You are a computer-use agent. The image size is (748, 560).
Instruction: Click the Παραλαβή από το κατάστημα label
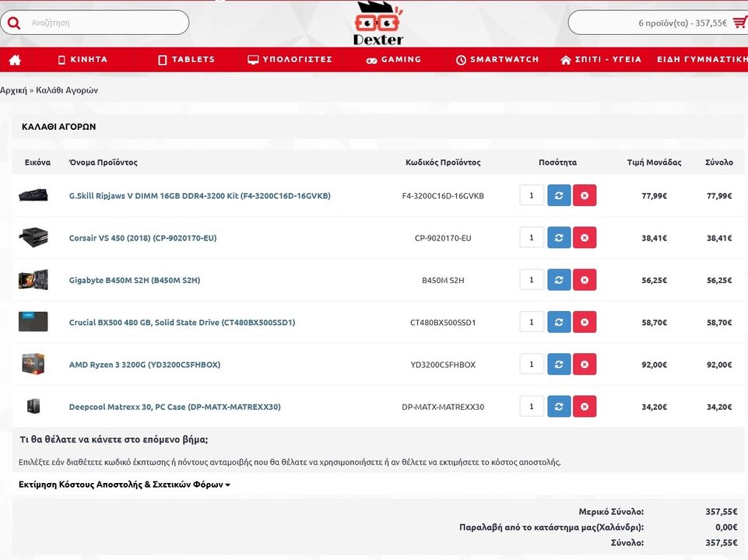tap(551, 527)
